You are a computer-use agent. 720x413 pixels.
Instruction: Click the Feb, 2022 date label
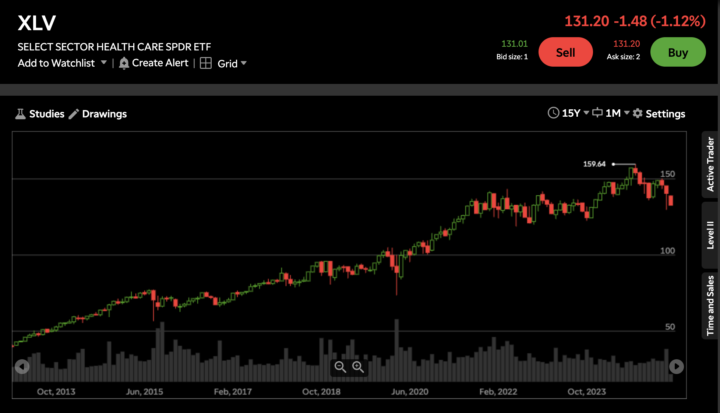click(498, 392)
